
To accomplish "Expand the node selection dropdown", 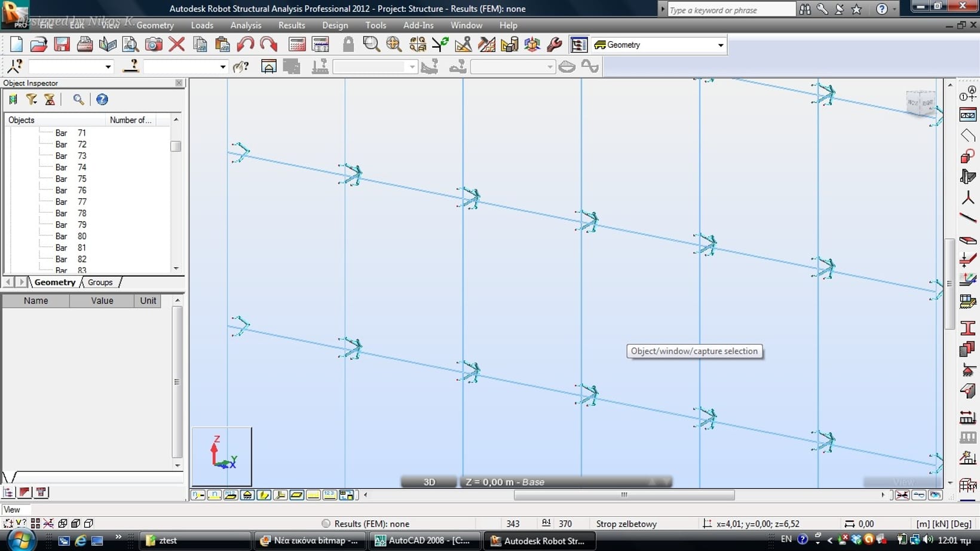I will click(x=108, y=67).
